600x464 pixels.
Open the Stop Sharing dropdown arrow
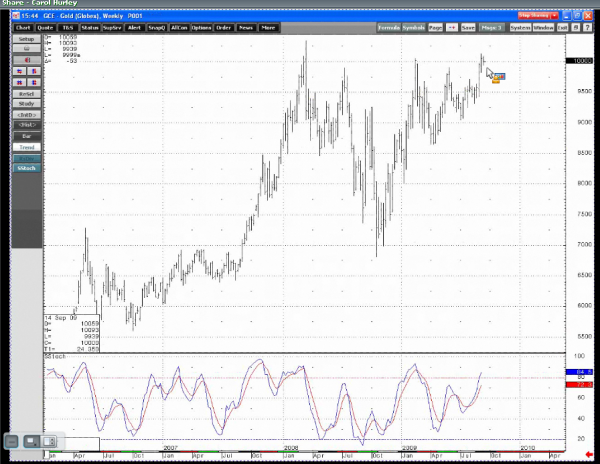pos(554,16)
